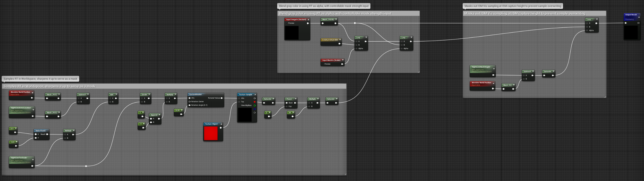This screenshot has height=181, width=644.
Task: Click the SightLineTexScale output pin
Action: 32,166
